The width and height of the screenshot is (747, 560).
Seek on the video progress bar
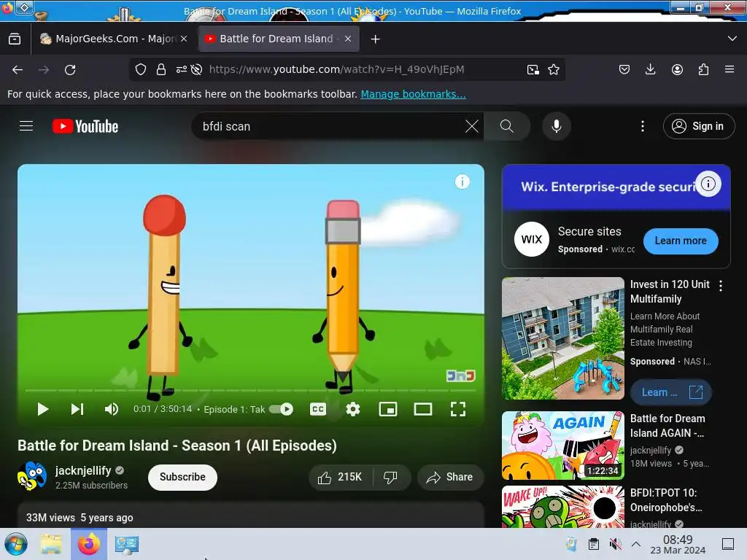pos(251,391)
